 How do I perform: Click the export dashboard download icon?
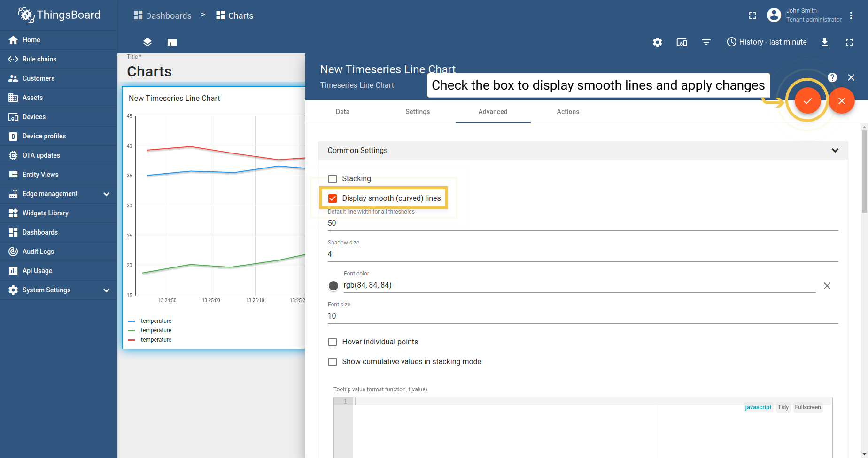[x=824, y=42]
